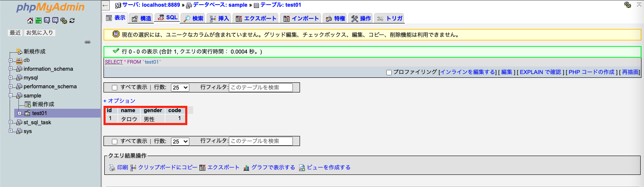Click the performance_schema database icon
Image resolution: width=644 pixels, height=187 pixels.
pos(19,87)
